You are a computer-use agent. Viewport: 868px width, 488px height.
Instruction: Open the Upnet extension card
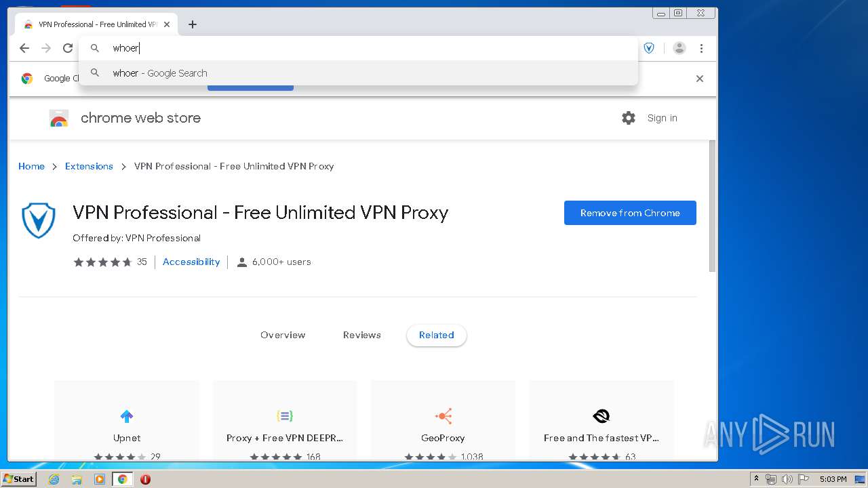pos(127,421)
